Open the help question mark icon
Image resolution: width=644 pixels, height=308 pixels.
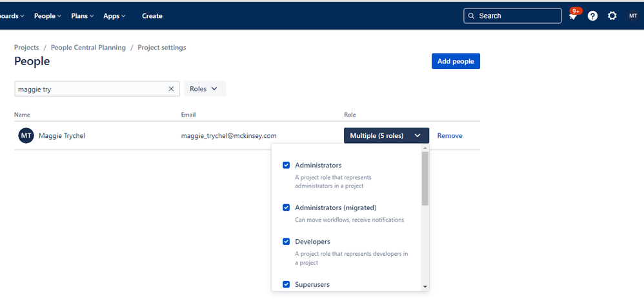click(x=592, y=16)
